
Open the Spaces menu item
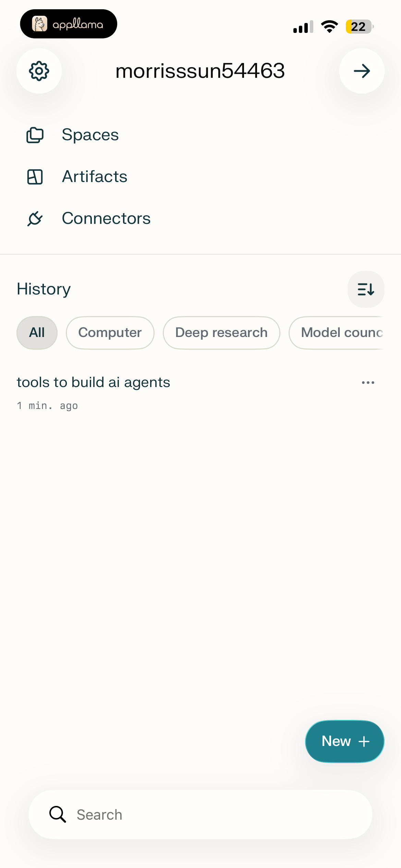(90, 135)
